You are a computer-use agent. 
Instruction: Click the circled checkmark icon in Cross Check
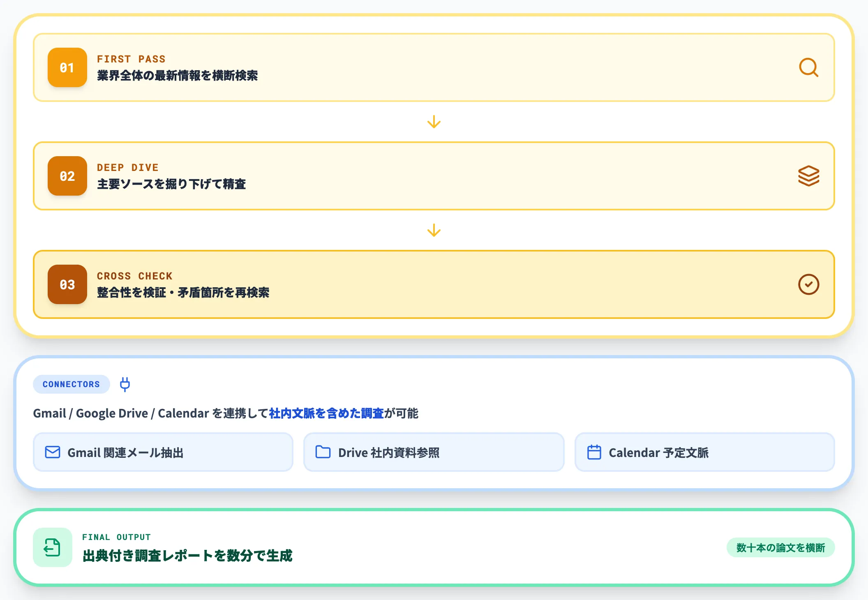pyautogui.click(x=808, y=284)
